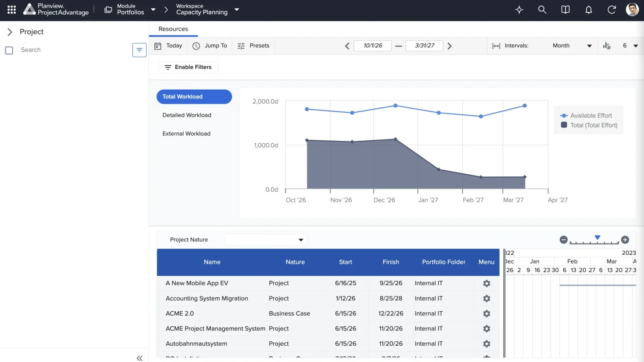The image size is (644, 362).
Task: Open the AI assistant sparkle icon
Action: [x=519, y=10]
